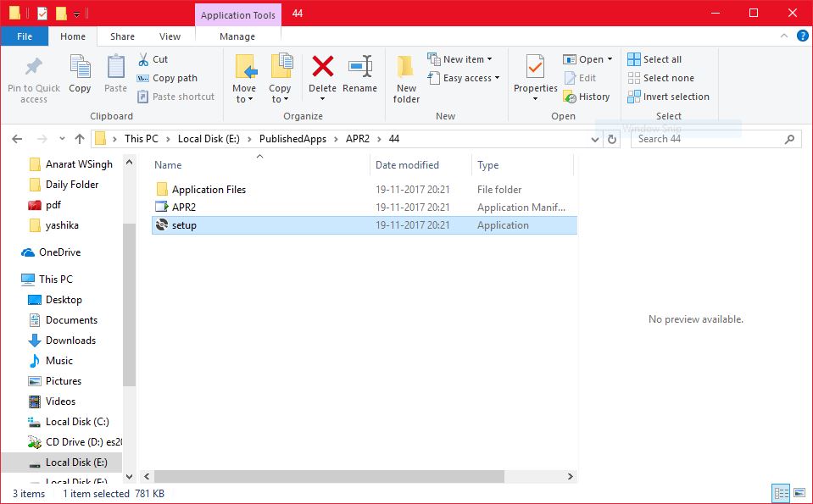
Task: Open the Easy access dropdown
Action: coord(464,78)
